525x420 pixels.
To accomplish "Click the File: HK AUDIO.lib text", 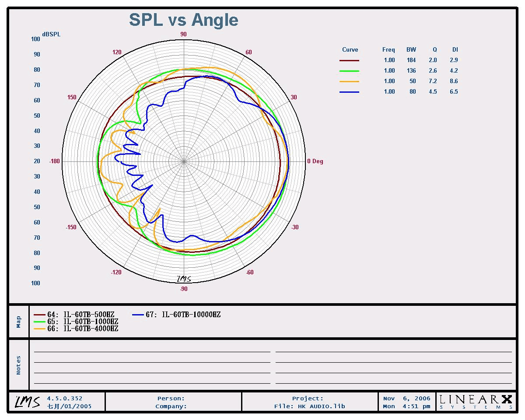I will coord(309,406).
